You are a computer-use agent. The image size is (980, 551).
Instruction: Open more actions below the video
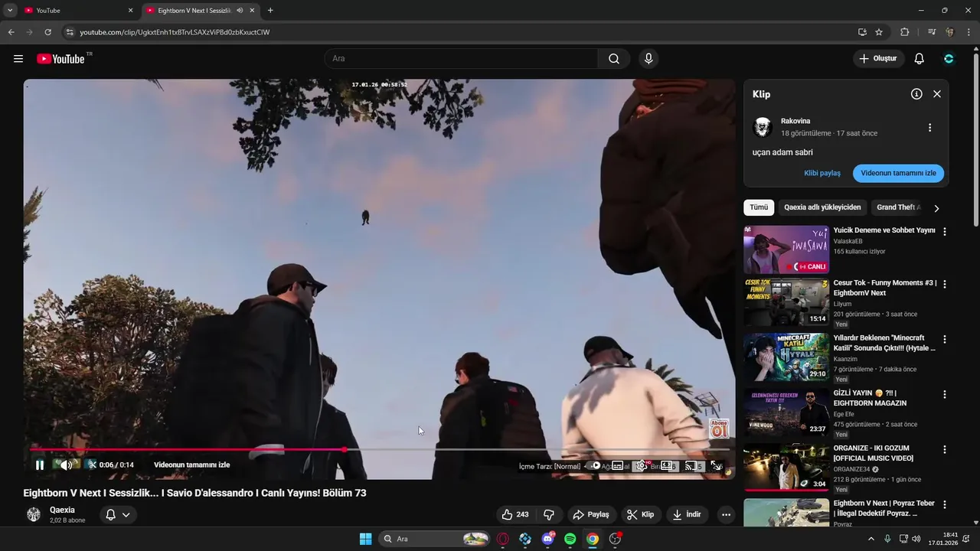(x=726, y=514)
